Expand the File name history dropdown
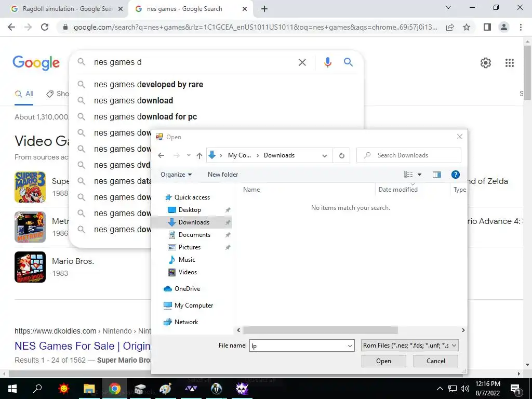532x399 pixels. [350, 345]
